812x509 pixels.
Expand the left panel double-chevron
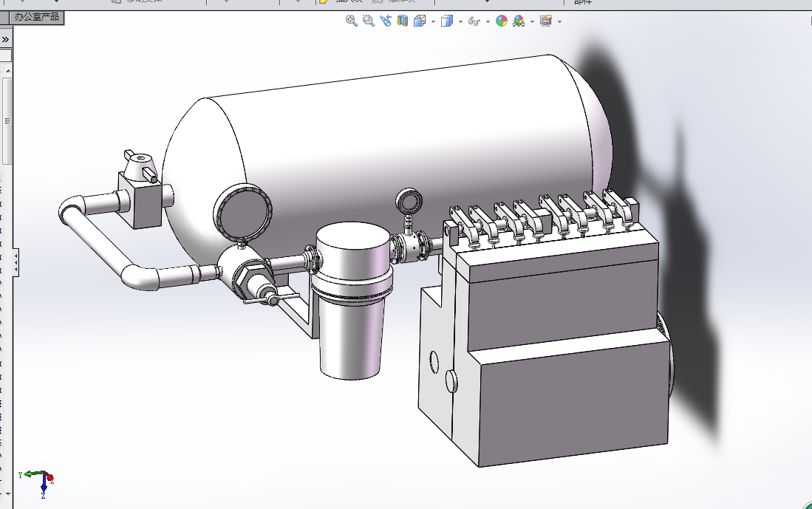(x=5, y=39)
